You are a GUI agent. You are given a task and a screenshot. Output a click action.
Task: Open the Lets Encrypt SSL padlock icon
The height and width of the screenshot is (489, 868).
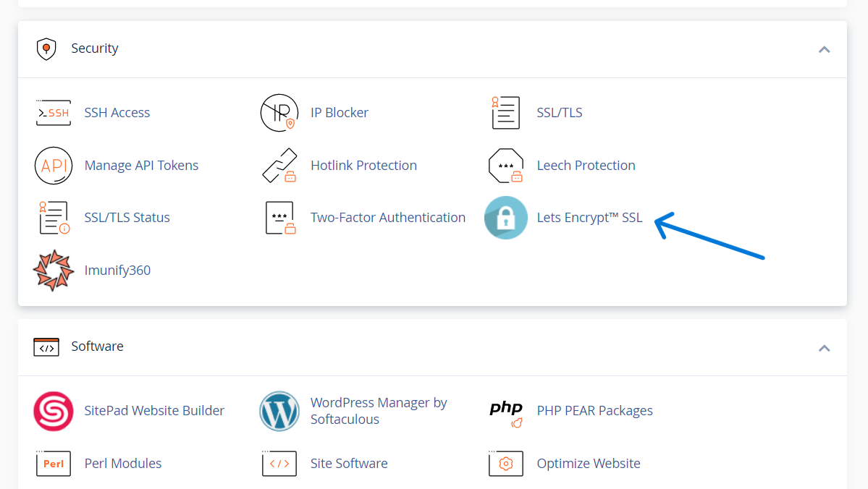coord(505,218)
